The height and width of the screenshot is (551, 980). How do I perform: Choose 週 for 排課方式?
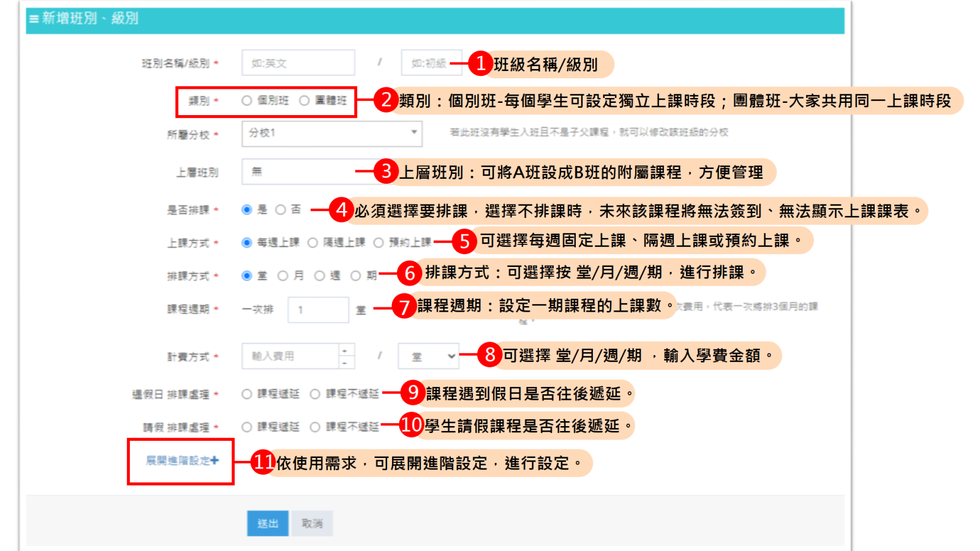click(319, 276)
